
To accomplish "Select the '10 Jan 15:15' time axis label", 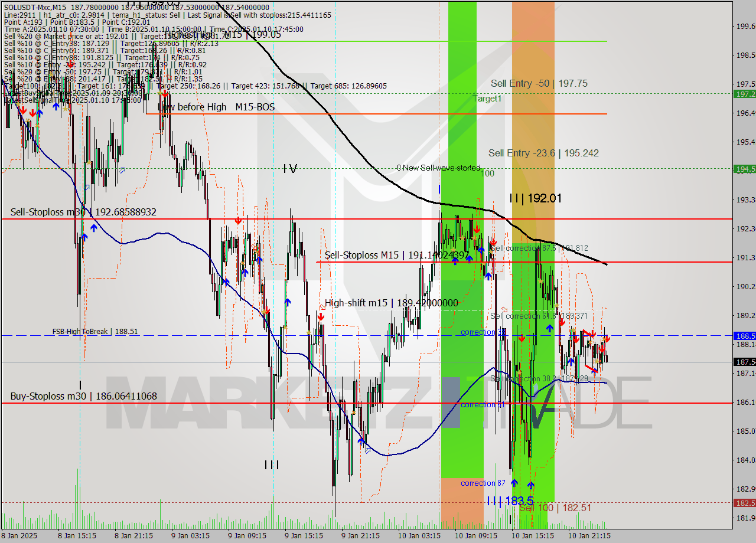I will coord(532,536).
